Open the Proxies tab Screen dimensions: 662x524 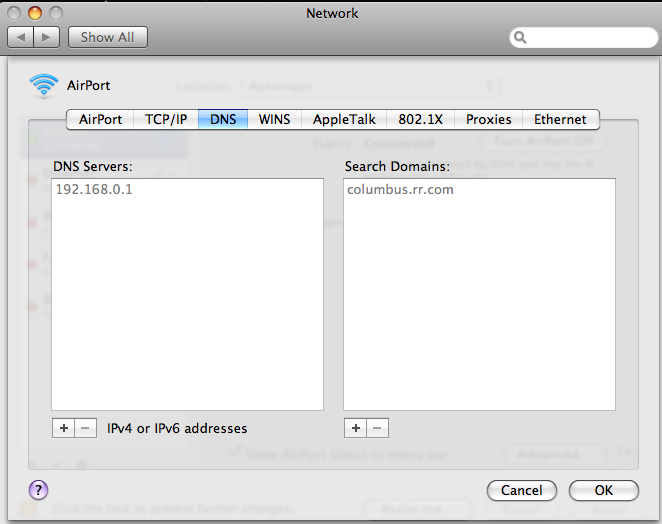(x=488, y=119)
